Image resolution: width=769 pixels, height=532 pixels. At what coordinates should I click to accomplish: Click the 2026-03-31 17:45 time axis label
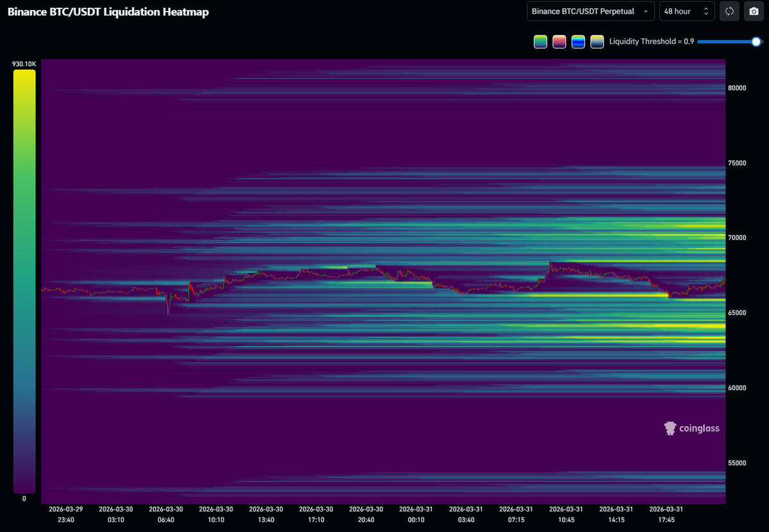[x=666, y=515]
